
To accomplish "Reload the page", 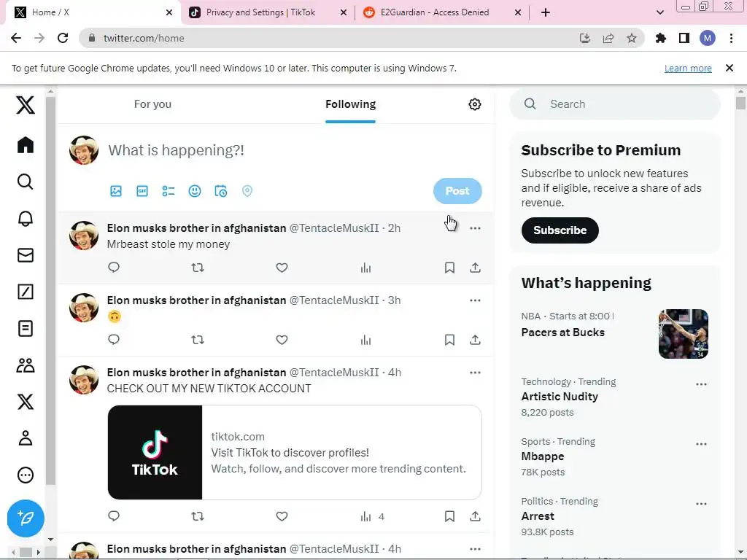I will [x=63, y=38].
